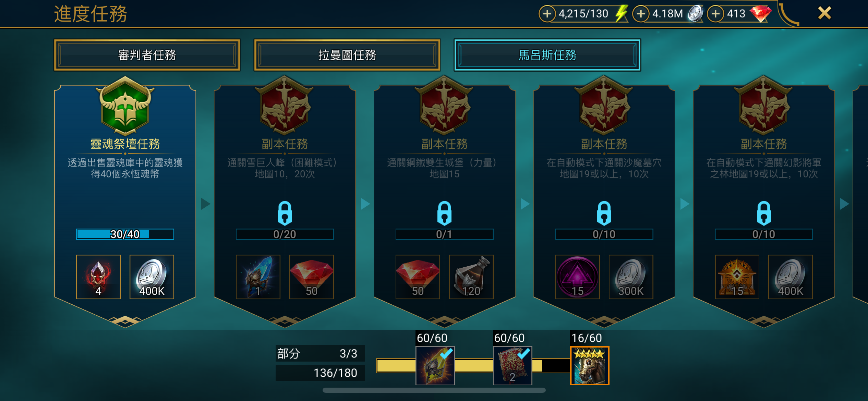Check the 120 potion reward icon
This screenshot has width=868, height=401.
click(471, 277)
